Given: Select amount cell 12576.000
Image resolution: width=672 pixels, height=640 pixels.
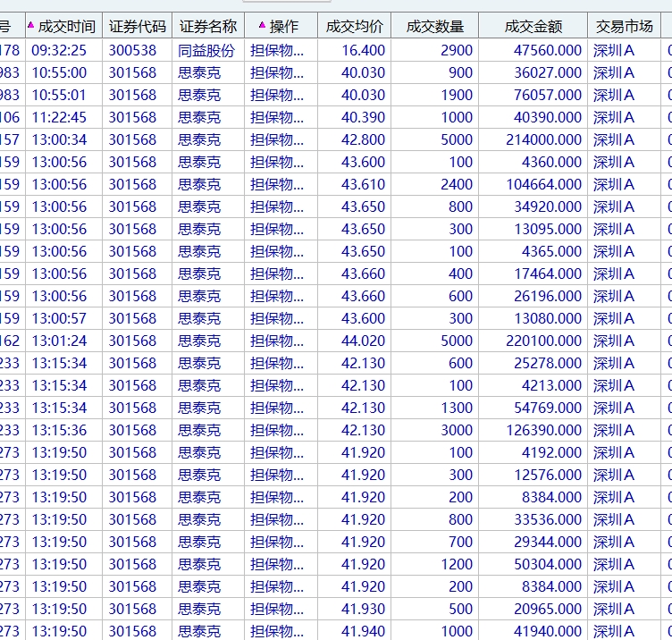Looking at the screenshot, I should 548,475.
